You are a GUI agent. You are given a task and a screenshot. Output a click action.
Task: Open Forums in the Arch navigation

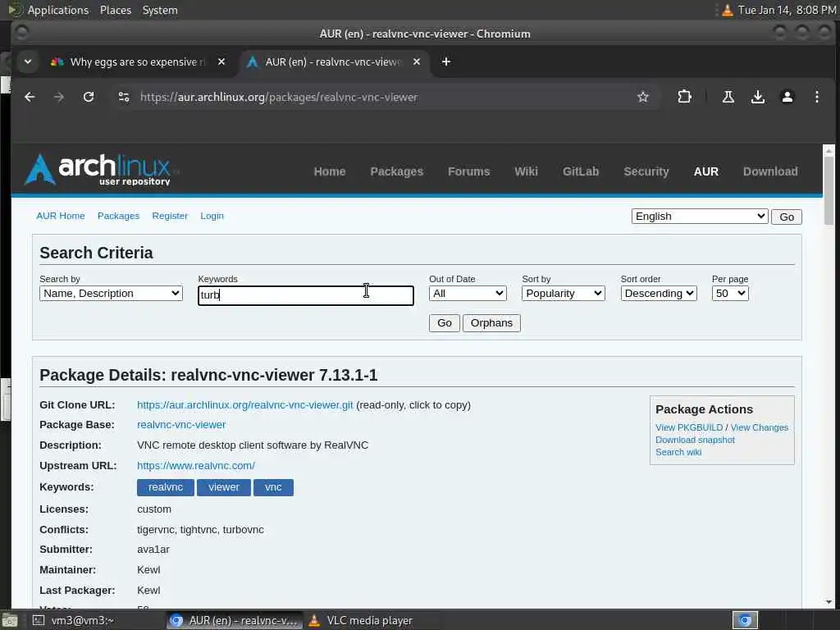468,171
